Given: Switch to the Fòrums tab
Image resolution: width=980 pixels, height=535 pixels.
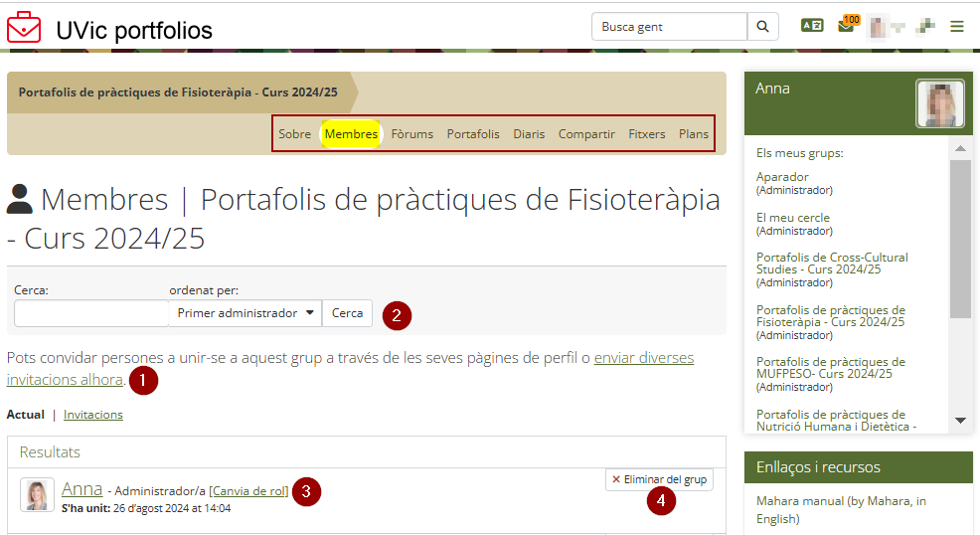Looking at the screenshot, I should pos(411,133).
